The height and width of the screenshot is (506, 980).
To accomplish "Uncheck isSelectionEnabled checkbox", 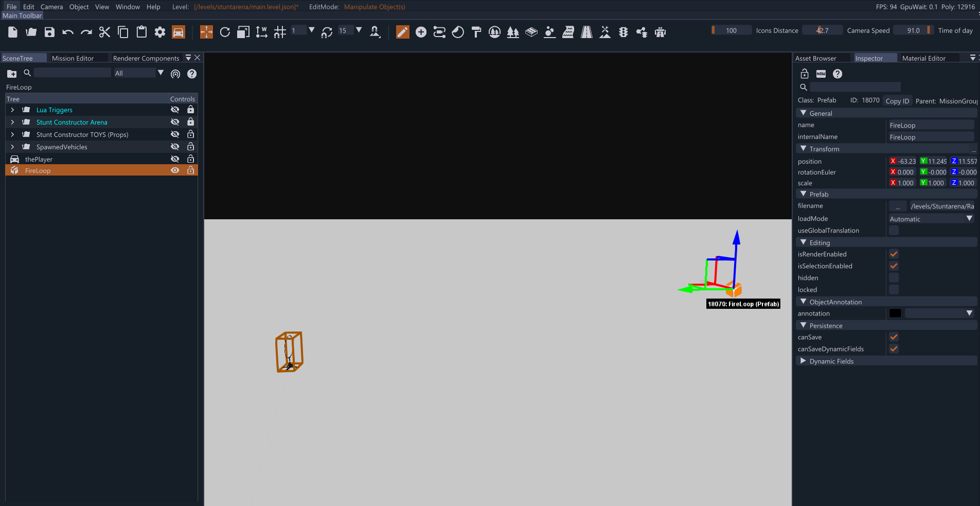I will [894, 266].
